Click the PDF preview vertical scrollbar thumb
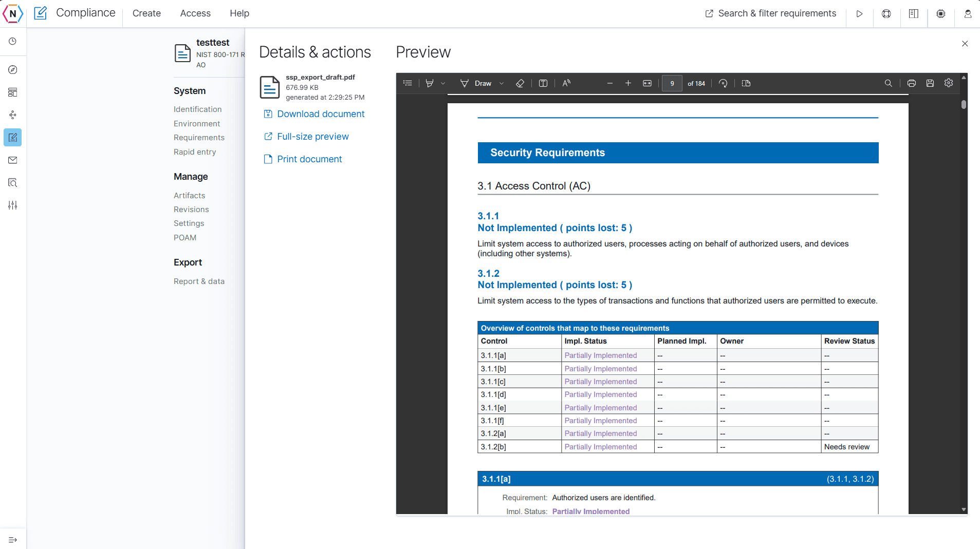Viewport: 980px width, 549px height. 964,105
